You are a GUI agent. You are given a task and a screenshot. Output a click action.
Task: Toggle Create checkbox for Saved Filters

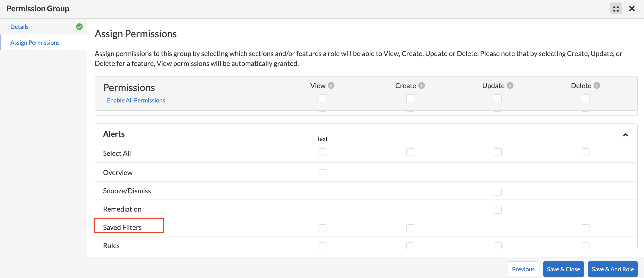tap(410, 227)
